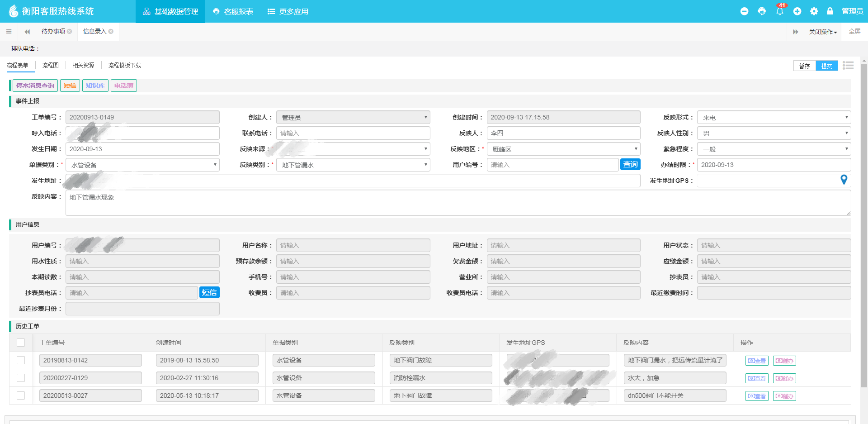Image resolution: width=868 pixels, height=424 pixels.
Task: Switch to the 流程图 tab
Action: [50, 66]
